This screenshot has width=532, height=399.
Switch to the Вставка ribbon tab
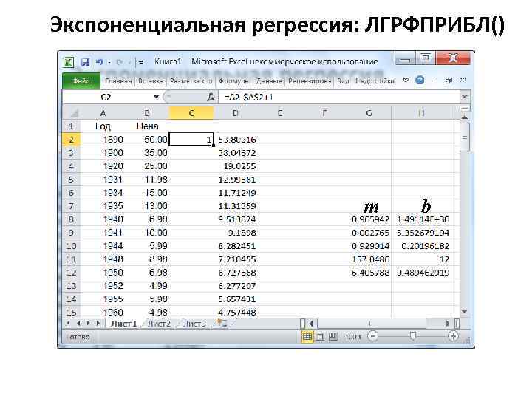tap(151, 81)
